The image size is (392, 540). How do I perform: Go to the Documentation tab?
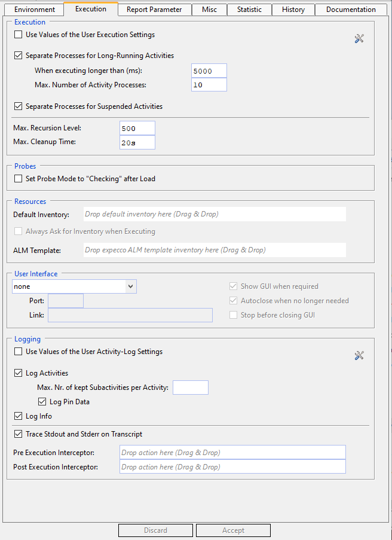tap(351, 10)
